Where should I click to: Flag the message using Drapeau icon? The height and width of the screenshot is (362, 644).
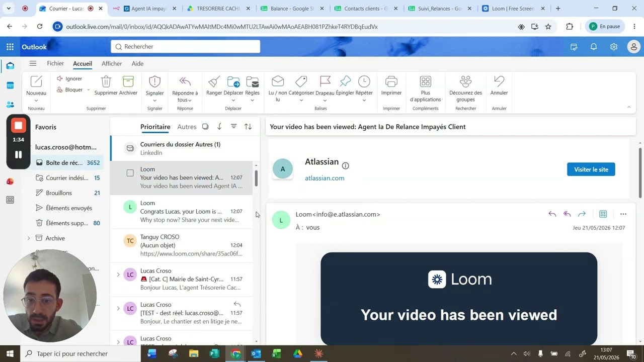pyautogui.click(x=325, y=81)
